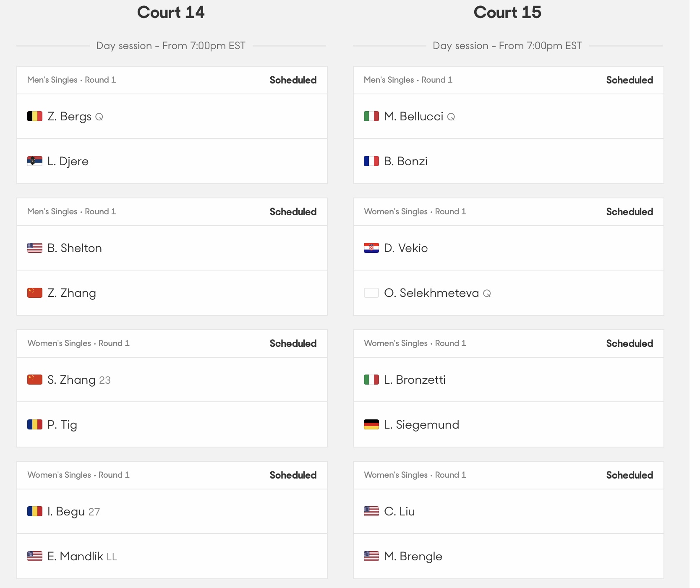The image size is (700, 588).
Task: Click the Court 14 heading
Action: point(171,12)
